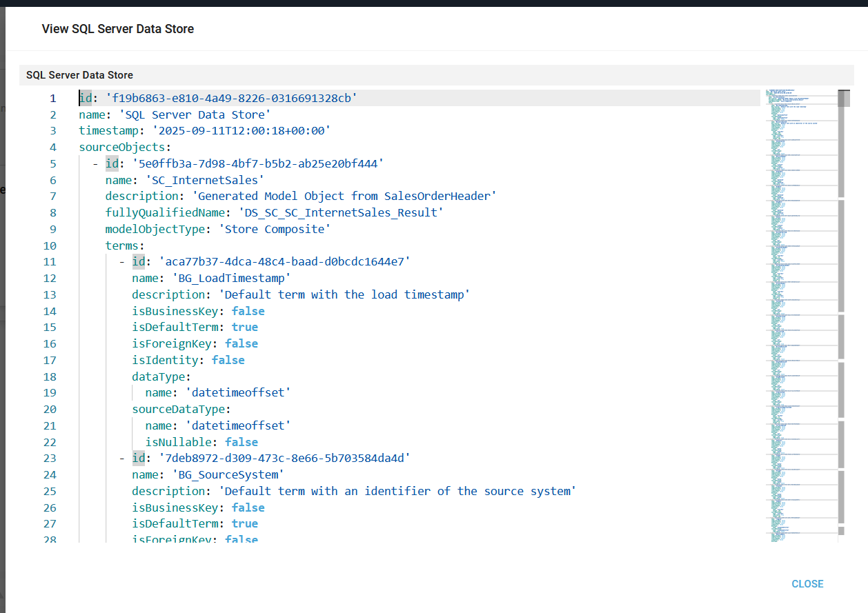Click the isBusinessKey false value on line 14
This screenshot has width=868, height=613.
[248, 311]
